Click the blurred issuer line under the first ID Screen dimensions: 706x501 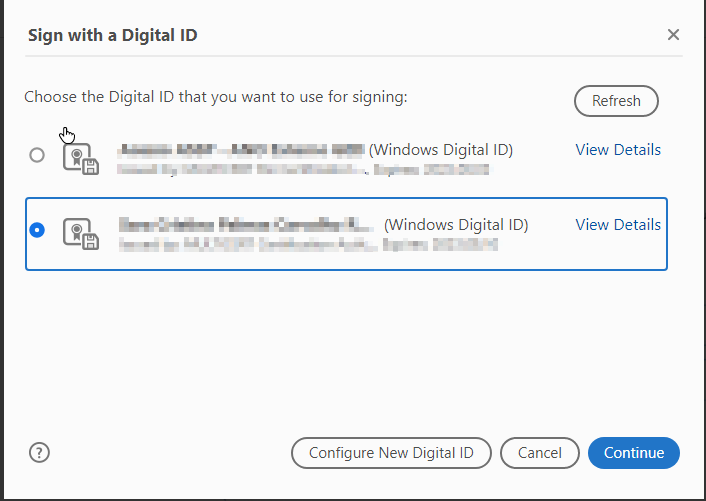point(303,170)
